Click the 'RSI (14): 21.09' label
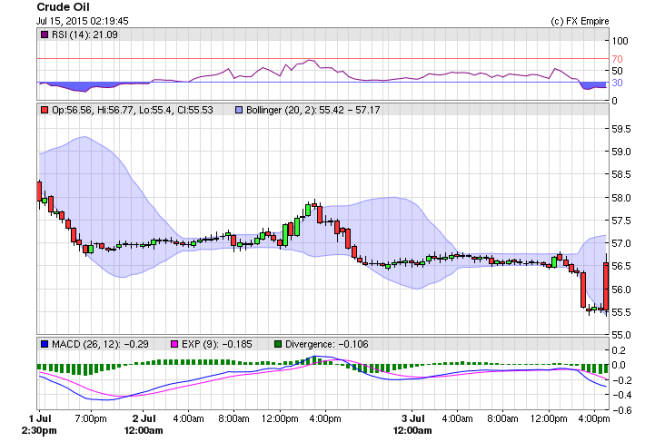The image size is (645, 442). (x=85, y=35)
